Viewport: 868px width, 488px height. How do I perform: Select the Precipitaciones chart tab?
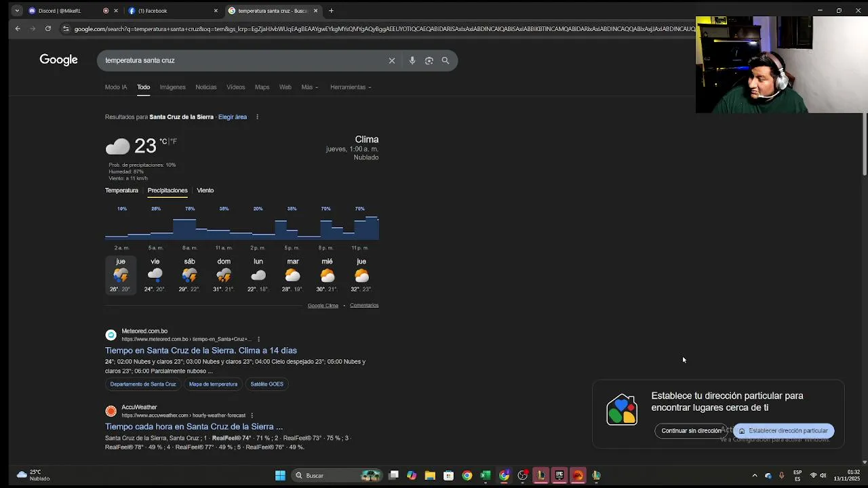pyautogui.click(x=167, y=190)
